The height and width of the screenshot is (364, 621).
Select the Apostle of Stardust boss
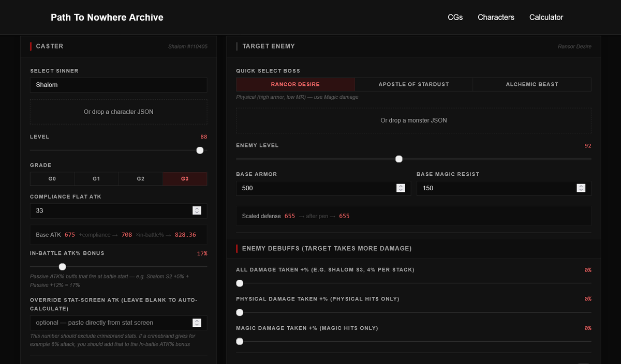[x=413, y=84]
